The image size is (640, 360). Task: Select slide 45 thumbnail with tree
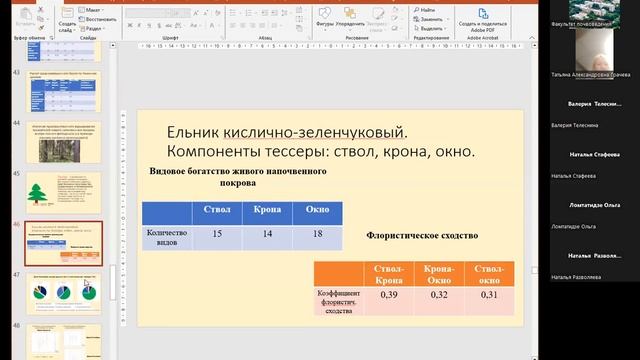63,193
